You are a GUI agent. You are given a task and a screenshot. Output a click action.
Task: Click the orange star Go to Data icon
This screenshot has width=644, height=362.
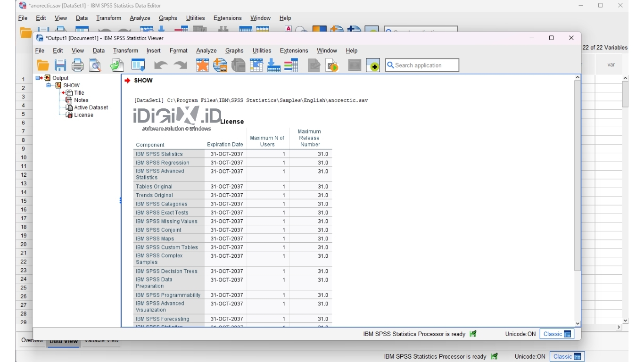point(202,66)
